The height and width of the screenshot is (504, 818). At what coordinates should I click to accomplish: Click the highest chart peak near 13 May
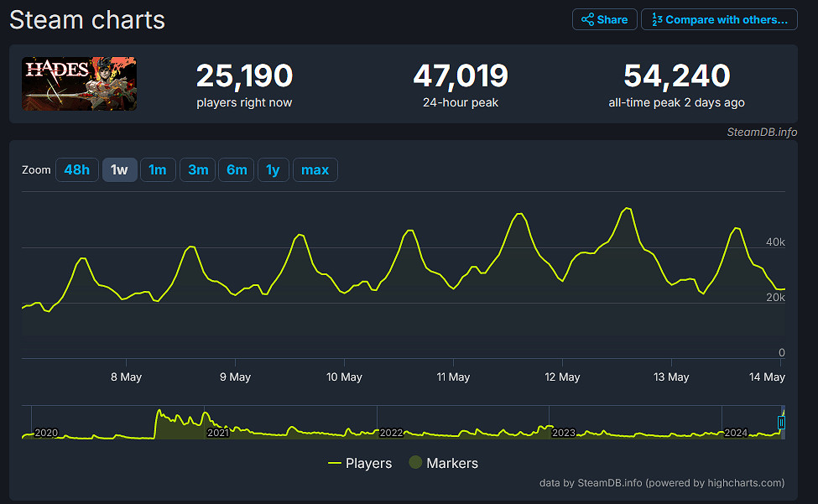coord(626,208)
